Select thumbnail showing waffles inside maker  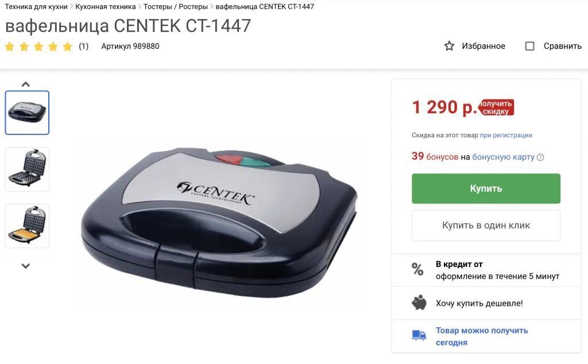[27, 226]
